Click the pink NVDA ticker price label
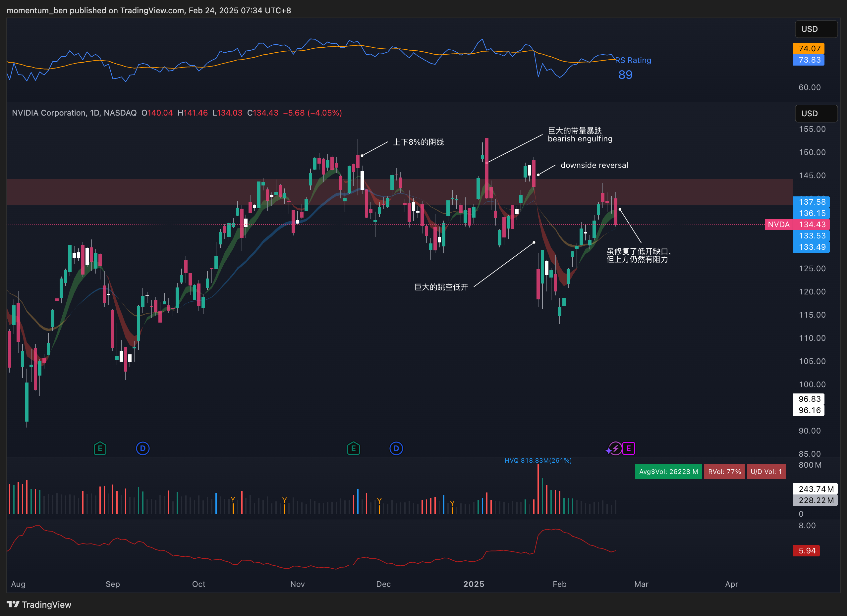847x616 pixels. point(779,224)
